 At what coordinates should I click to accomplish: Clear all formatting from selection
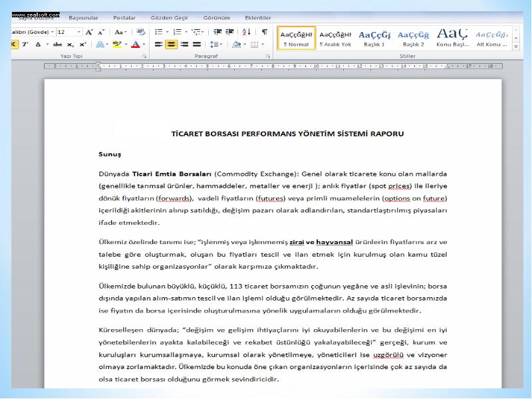[140, 32]
